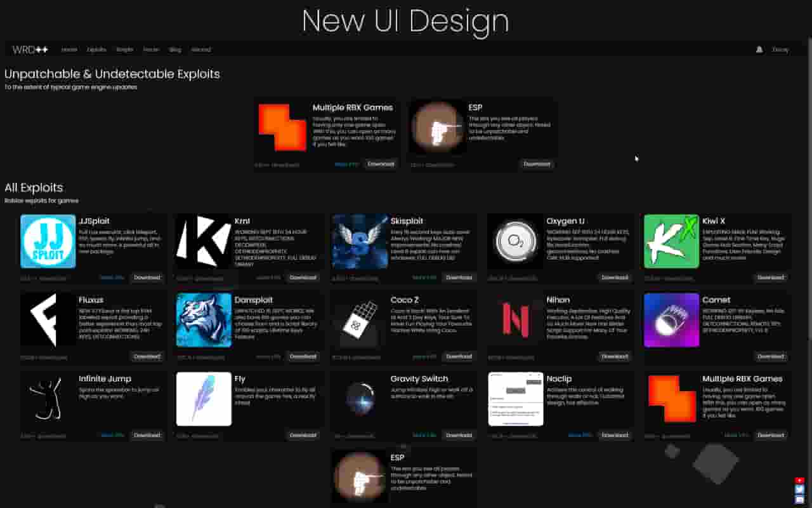Click the JJSploit logo thumbnail
812x508 pixels.
[x=48, y=241]
